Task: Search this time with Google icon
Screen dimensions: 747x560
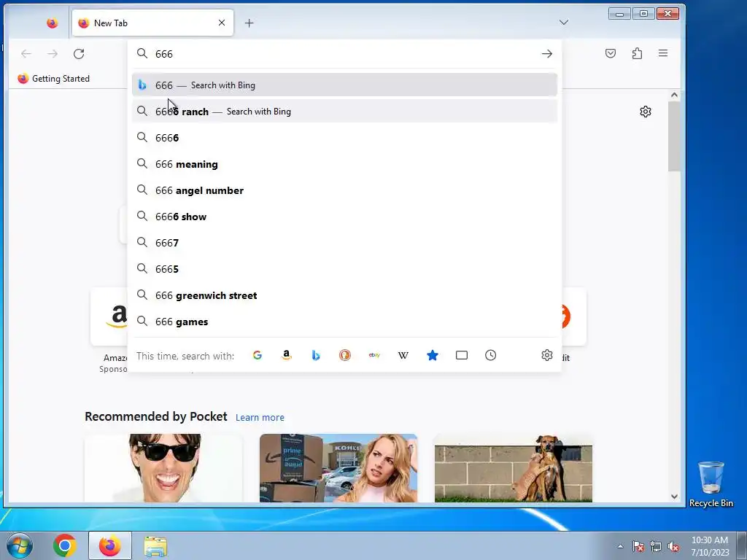Action: 258,355
